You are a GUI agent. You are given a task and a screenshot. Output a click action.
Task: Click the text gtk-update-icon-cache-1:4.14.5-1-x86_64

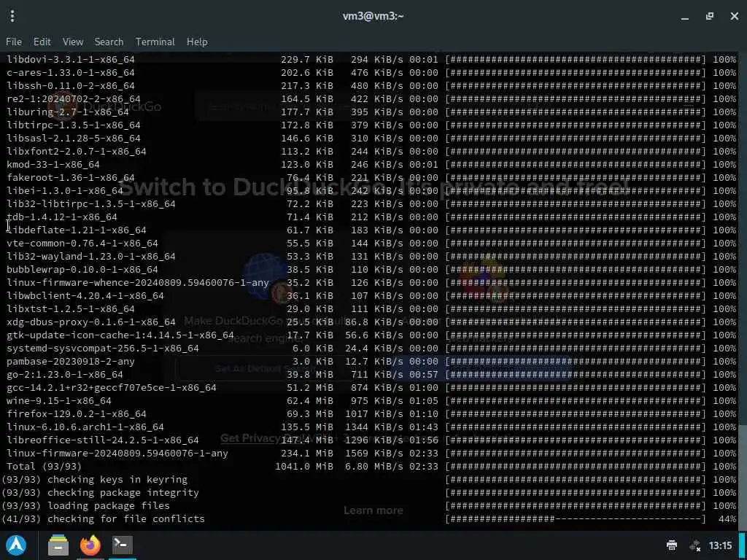120,335
